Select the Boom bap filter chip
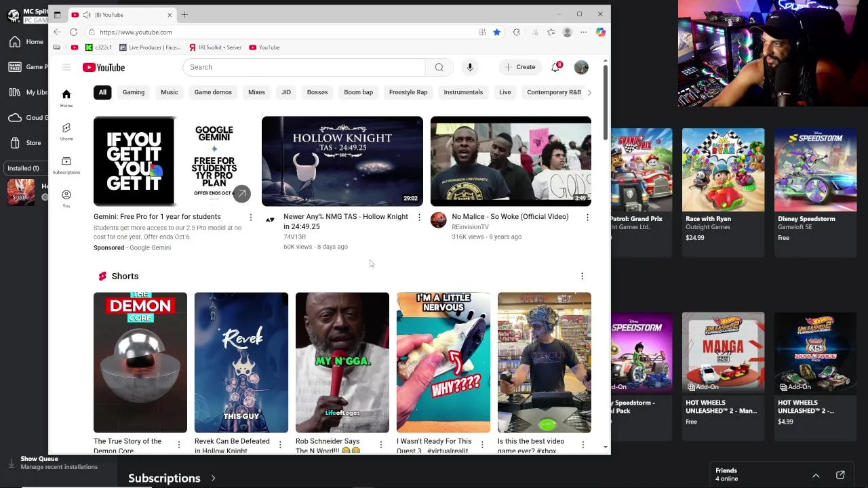Screen dimensions: 868x488 click(x=358, y=92)
